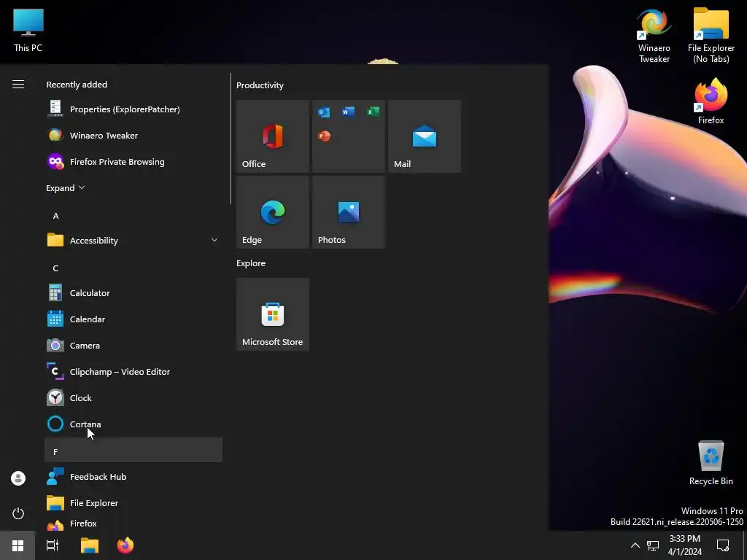Screen dimensions: 747x560
Task: Open Firefox Private Browsing from Start list
Action: [x=133, y=161]
